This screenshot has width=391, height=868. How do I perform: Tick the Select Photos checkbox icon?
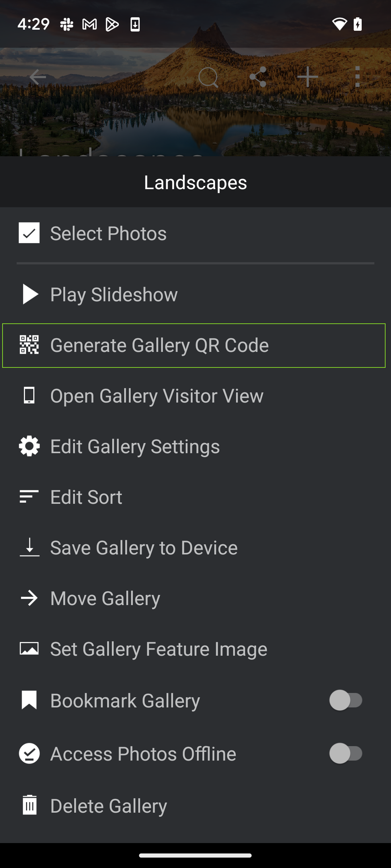29,233
